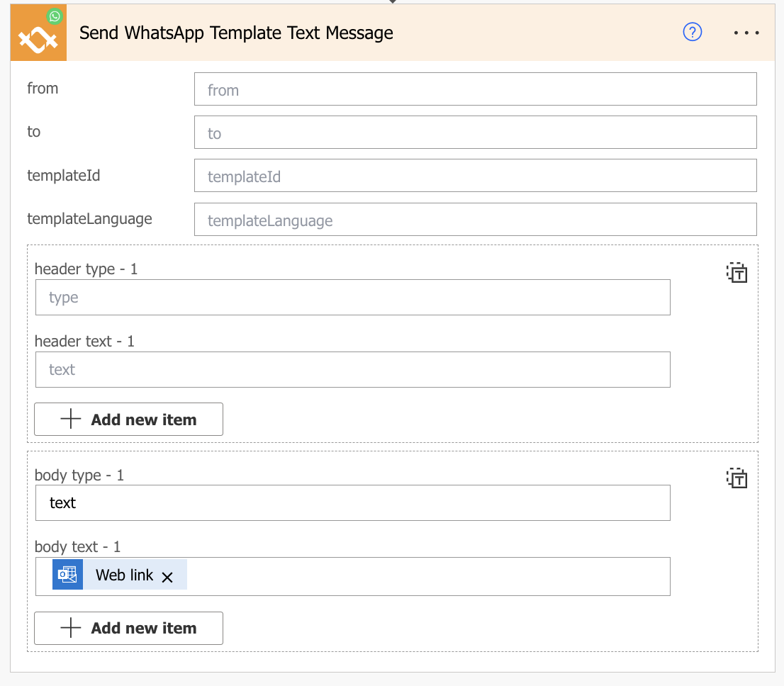Focus the header type - 1 field
The width and height of the screenshot is (784, 686).
tap(352, 298)
